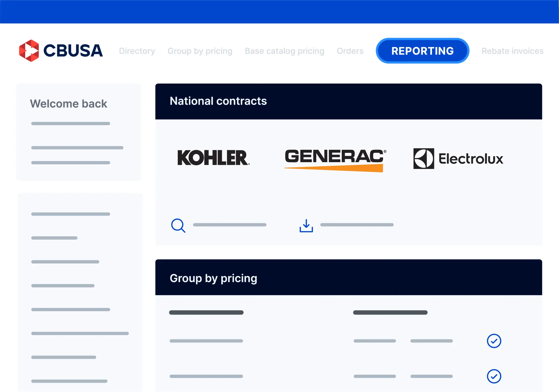Click the highlighted REPORTING button

click(422, 51)
